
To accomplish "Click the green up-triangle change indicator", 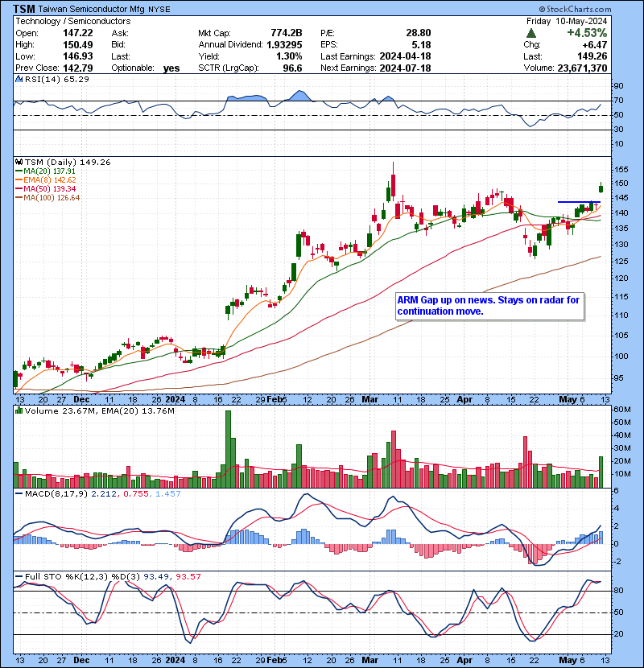I will tap(530, 33).
